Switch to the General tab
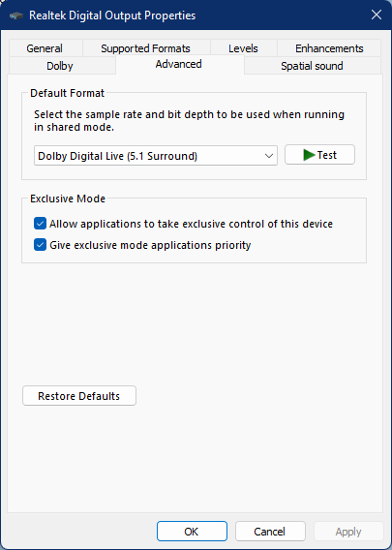The width and height of the screenshot is (392, 550). click(x=45, y=48)
